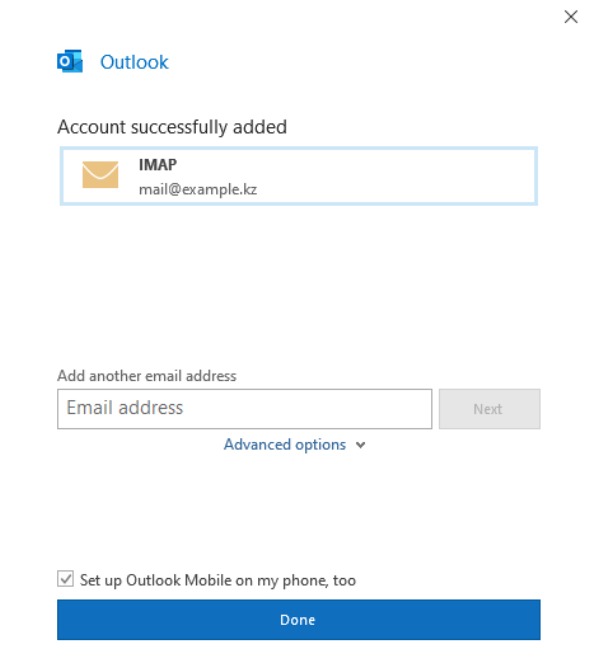Click the "Account successfully added" heading

coord(172,127)
